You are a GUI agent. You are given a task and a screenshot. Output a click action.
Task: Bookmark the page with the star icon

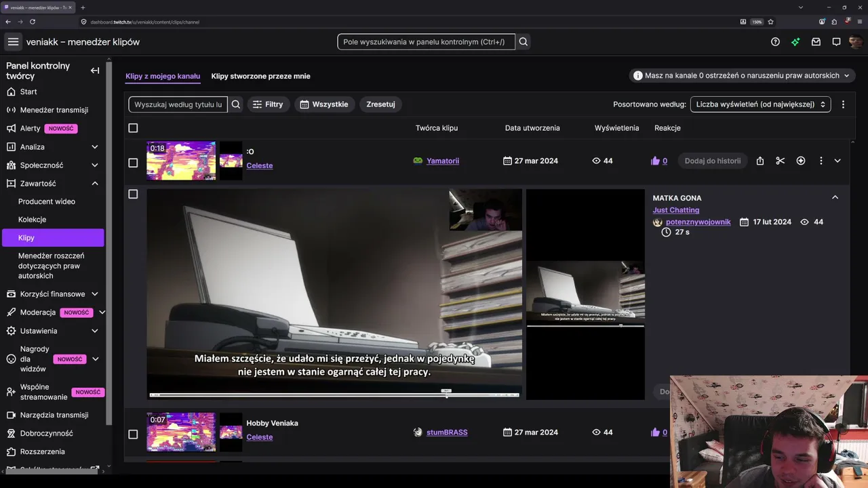771,22
